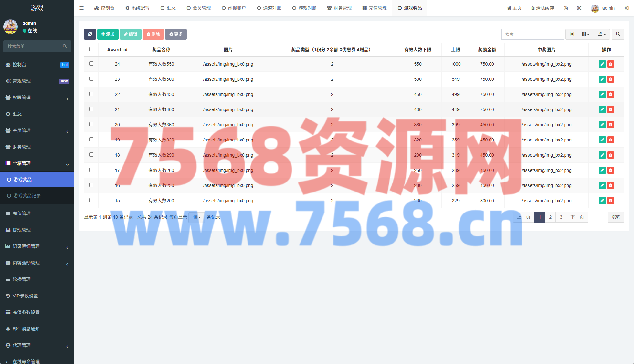The image size is (634, 364).
Task: Select the checkbox for row 15
Action: [91, 200]
